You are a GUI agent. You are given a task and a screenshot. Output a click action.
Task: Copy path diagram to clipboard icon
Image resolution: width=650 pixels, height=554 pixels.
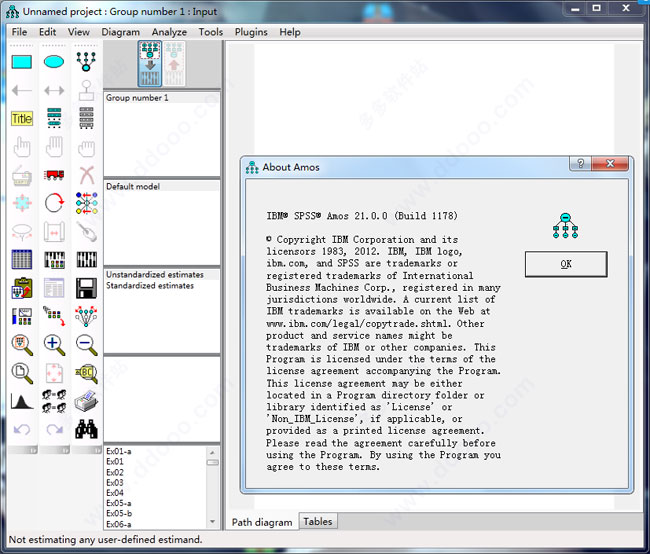tap(22, 288)
